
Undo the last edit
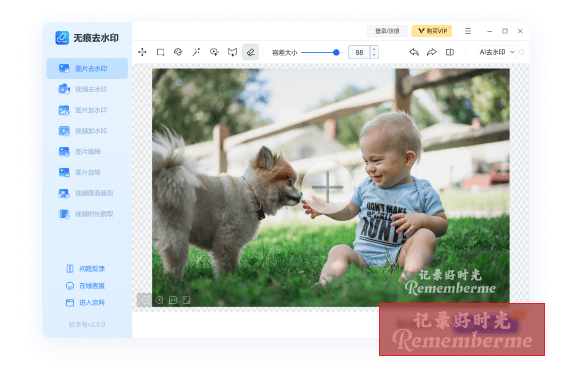pyautogui.click(x=414, y=52)
